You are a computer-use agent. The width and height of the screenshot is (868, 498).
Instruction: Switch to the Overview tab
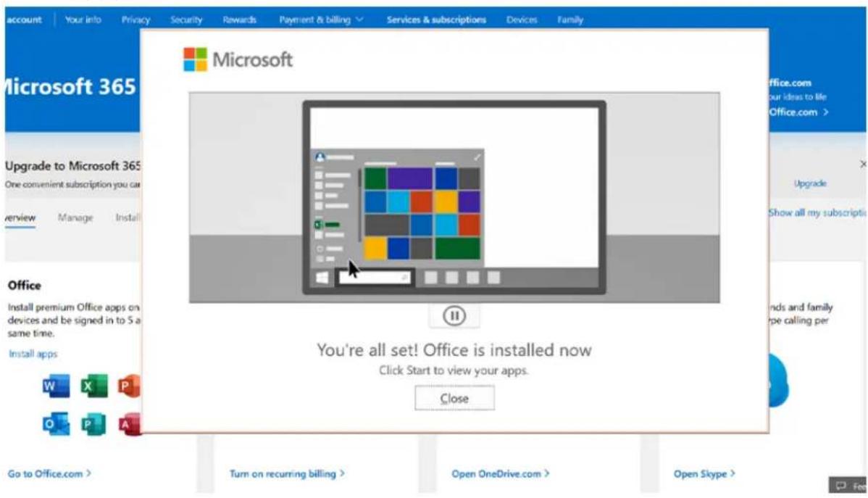[20, 217]
